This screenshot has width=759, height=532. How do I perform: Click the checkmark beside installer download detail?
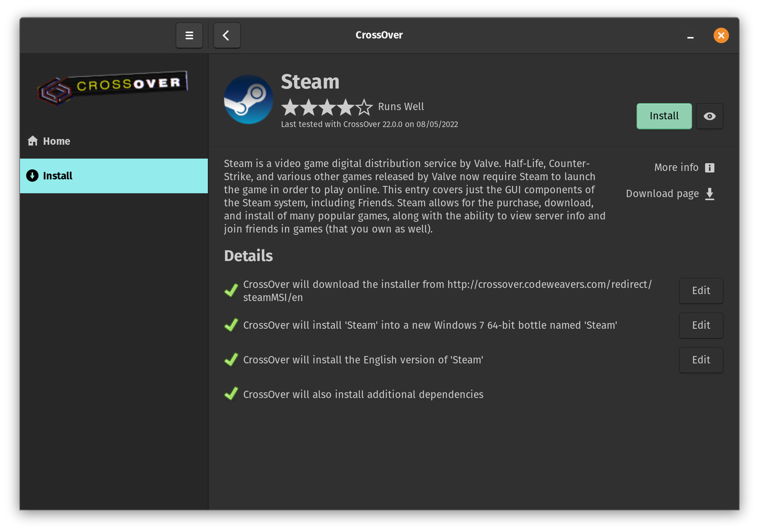click(231, 290)
